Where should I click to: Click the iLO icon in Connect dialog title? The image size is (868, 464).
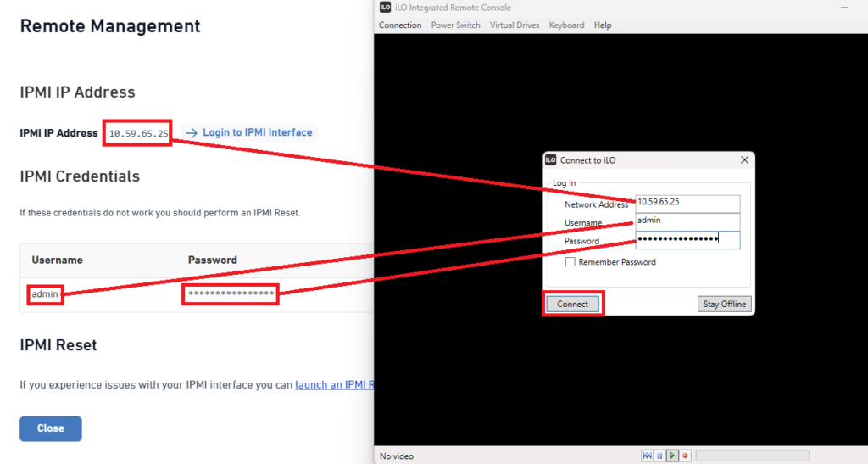click(x=550, y=160)
